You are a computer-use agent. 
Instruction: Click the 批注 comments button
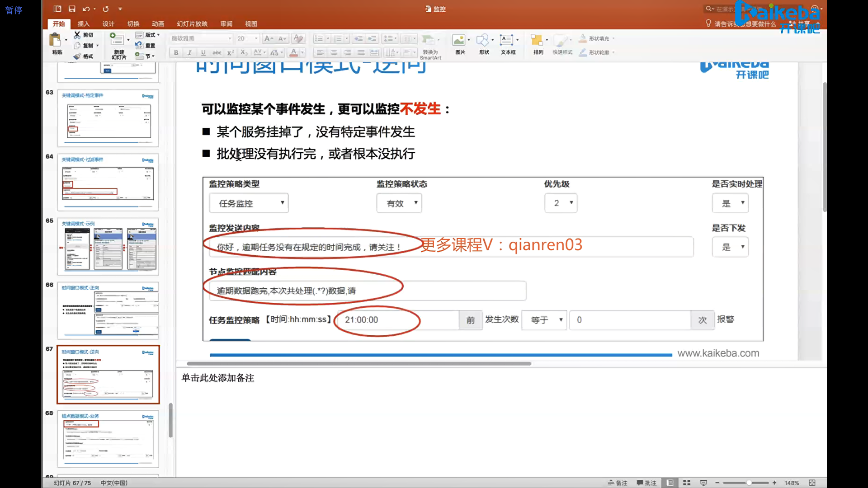[x=646, y=483]
